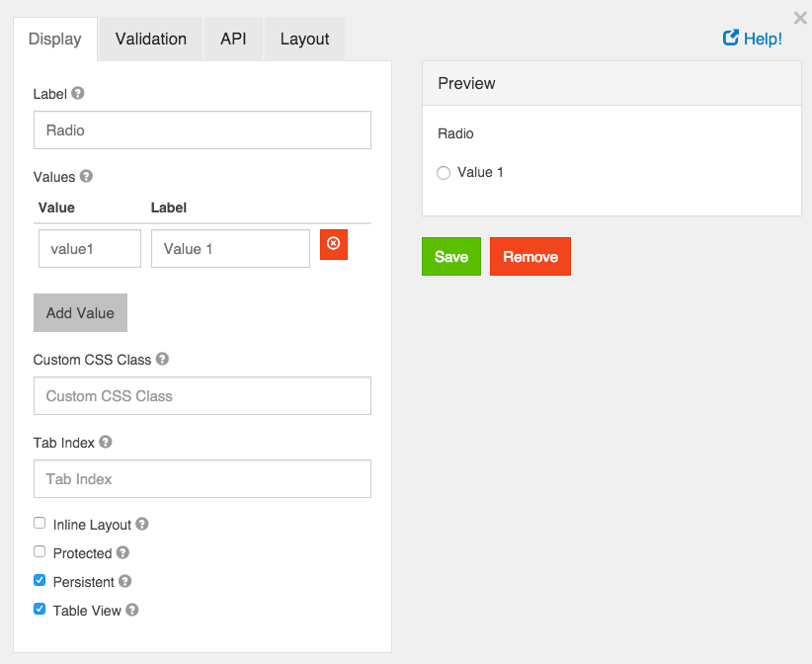Click the Persistent help icon
This screenshot has height=664, width=812.
click(x=125, y=582)
